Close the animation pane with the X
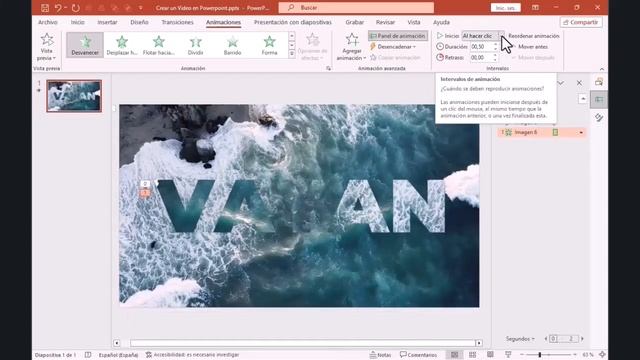640x360 pixels. click(x=579, y=83)
